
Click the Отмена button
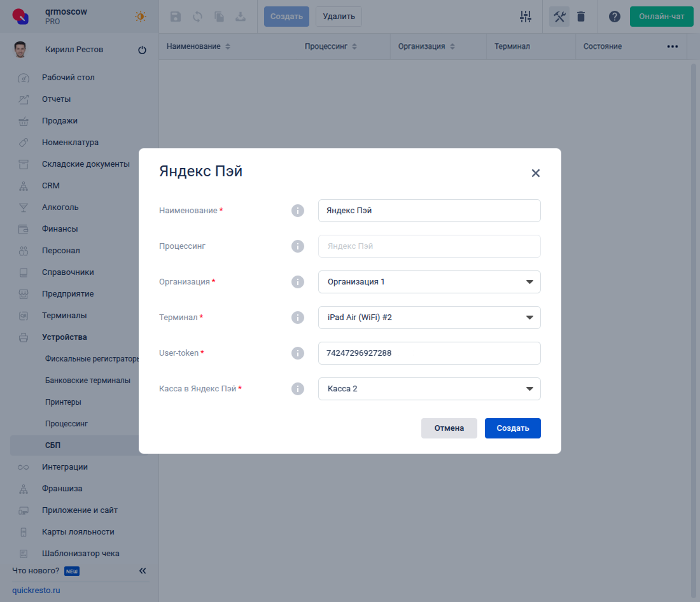[x=449, y=428]
